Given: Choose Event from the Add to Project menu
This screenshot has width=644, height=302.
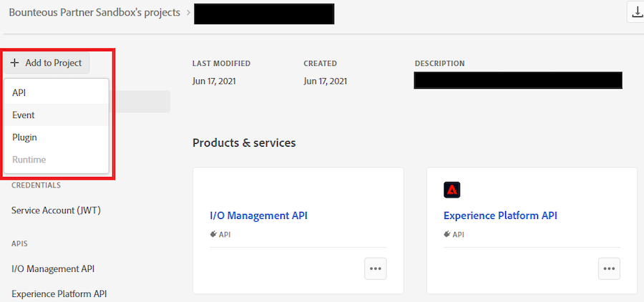Looking at the screenshot, I should 57,115.
